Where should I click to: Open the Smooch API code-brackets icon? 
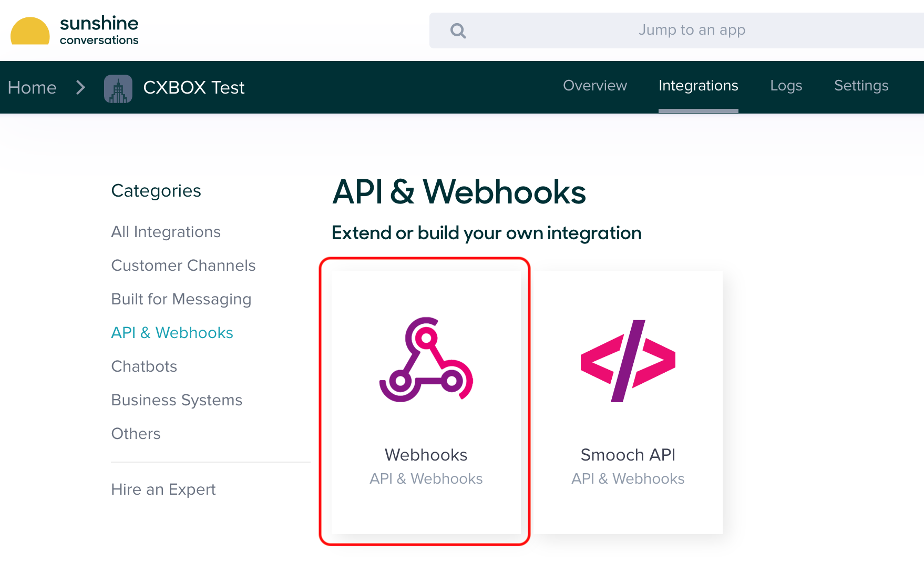(x=628, y=361)
